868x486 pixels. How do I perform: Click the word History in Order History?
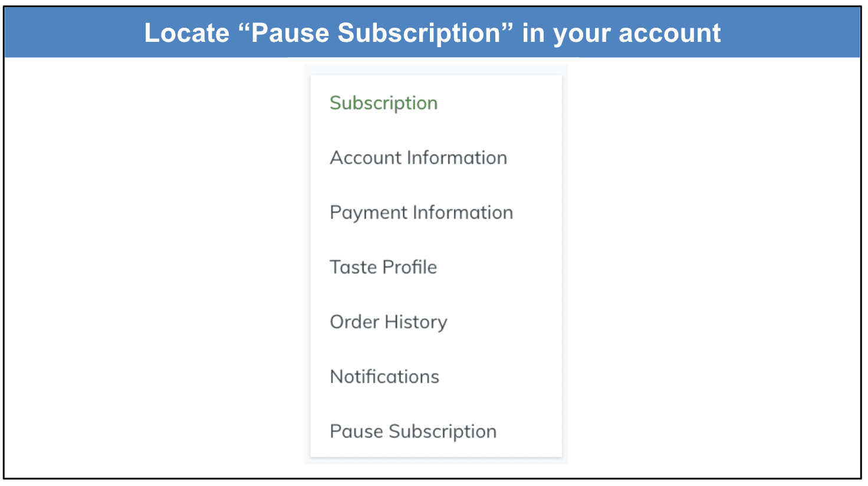coord(416,322)
